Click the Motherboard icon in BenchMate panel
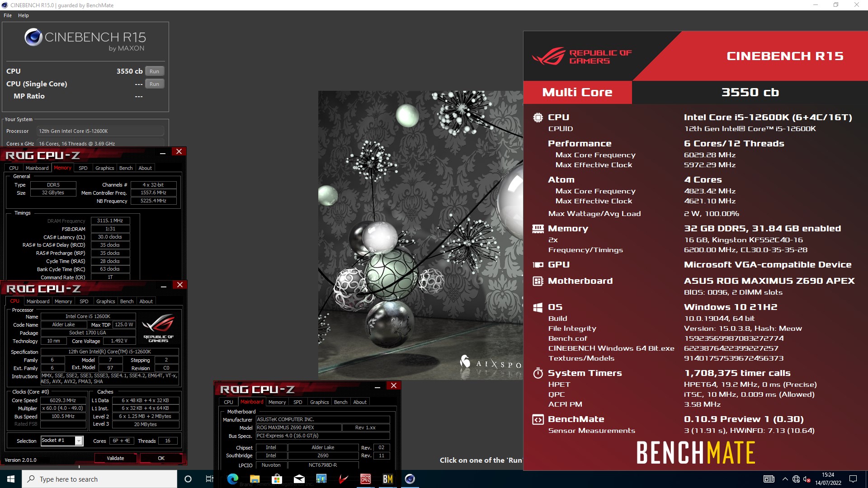Screen dimensions: 868x488 pos(538,281)
